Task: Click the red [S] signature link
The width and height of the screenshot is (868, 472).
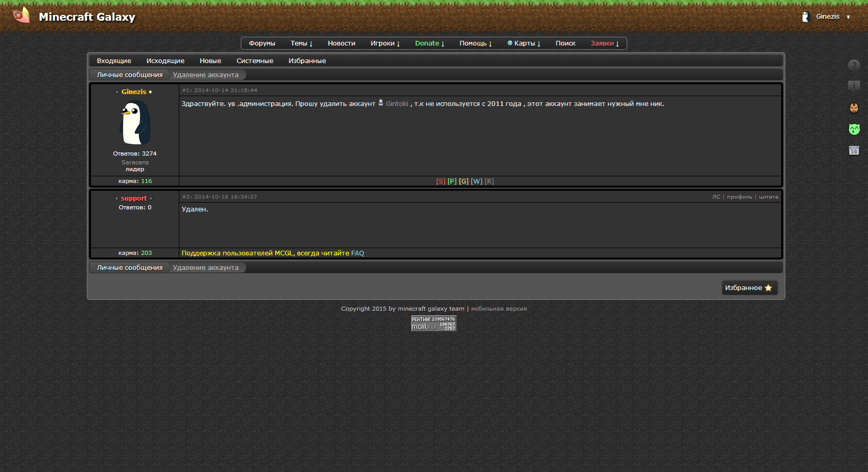Action: (x=441, y=181)
